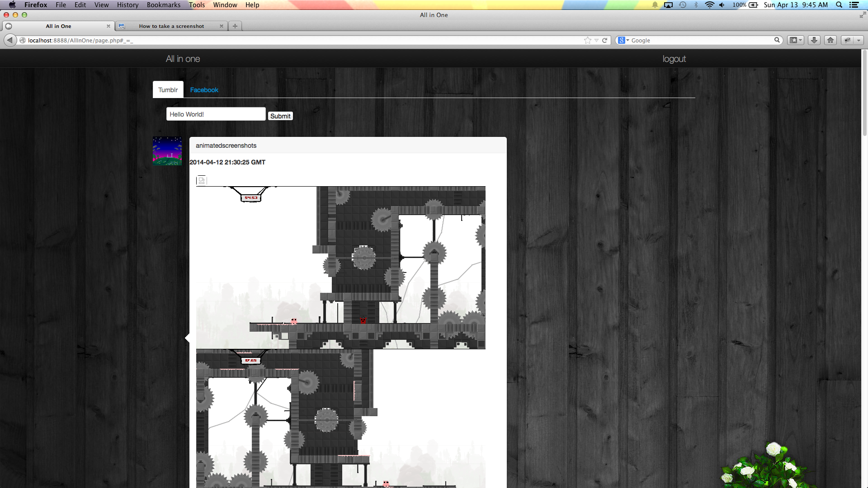Go to the Home page icon
This screenshot has width=868, height=488.
tap(830, 40)
